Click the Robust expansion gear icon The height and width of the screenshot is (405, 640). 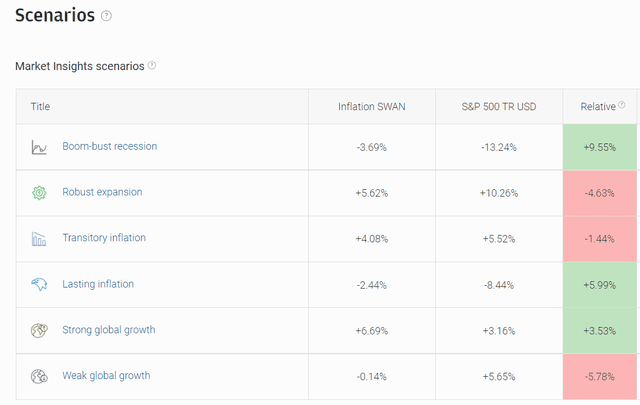pos(39,193)
